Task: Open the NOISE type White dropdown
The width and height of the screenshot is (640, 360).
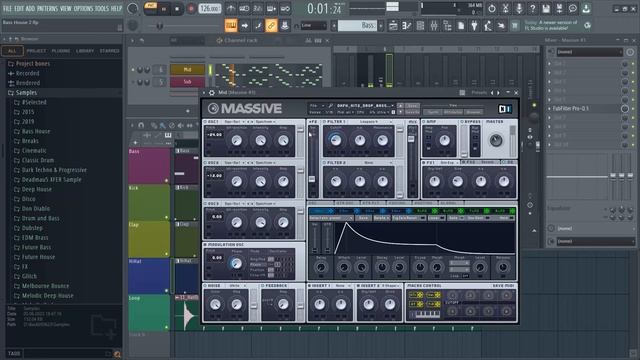Action: click(237, 286)
